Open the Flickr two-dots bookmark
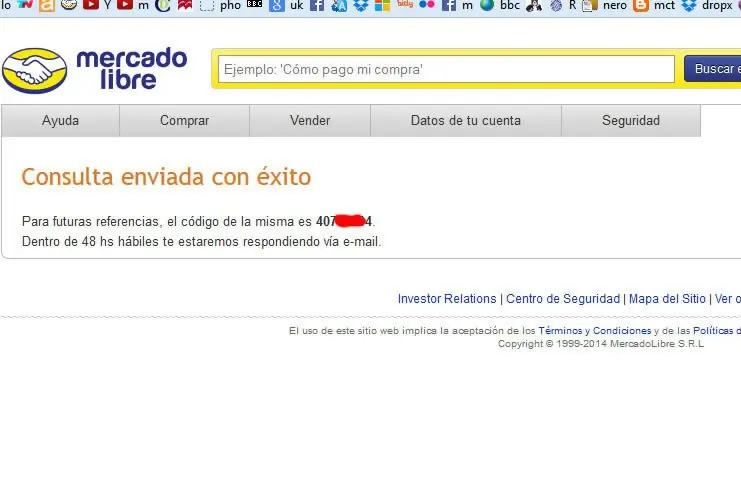Image resolution: width=741 pixels, height=487 pixels. click(x=426, y=4)
